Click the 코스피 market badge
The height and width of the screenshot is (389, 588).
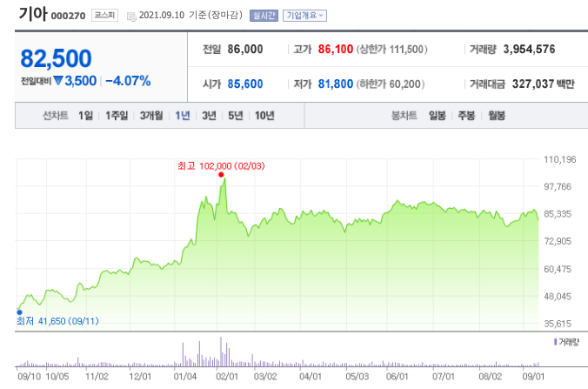pyautogui.click(x=104, y=16)
